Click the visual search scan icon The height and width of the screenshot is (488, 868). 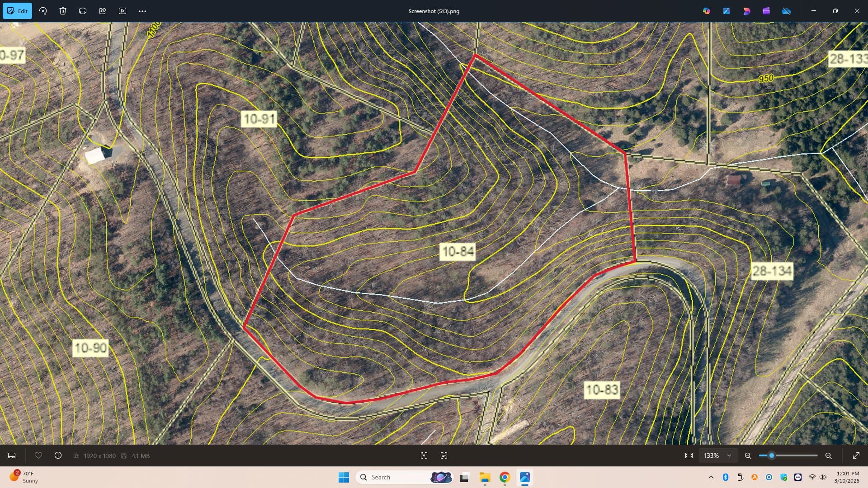pyautogui.click(x=424, y=455)
